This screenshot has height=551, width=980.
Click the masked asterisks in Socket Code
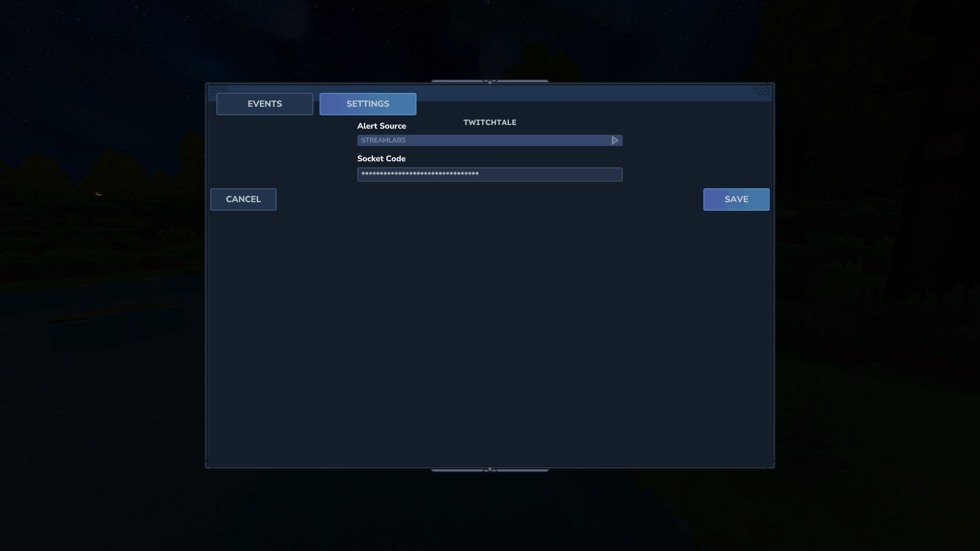(420, 174)
